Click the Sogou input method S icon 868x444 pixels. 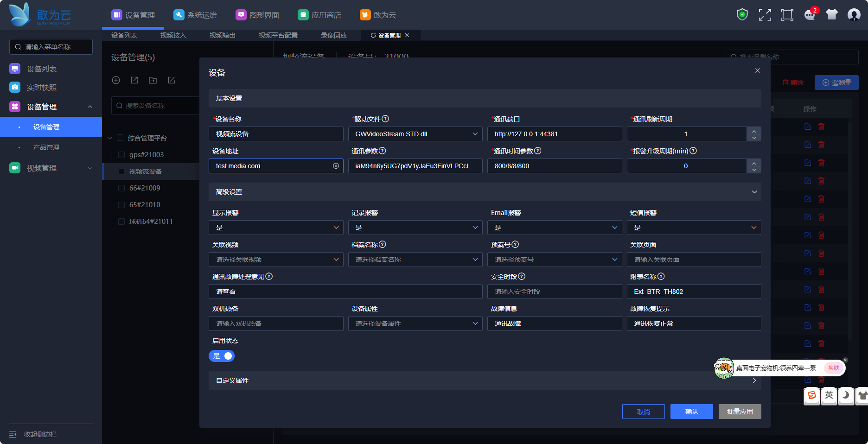pyautogui.click(x=812, y=395)
